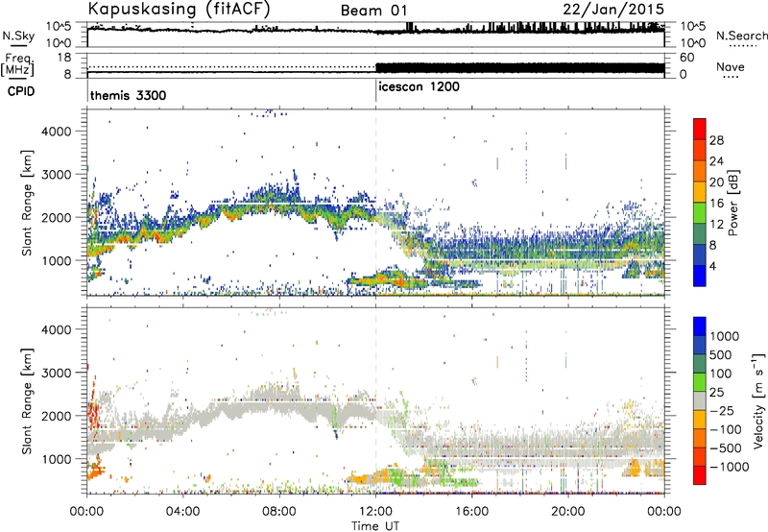
Task: Click the "08:00" time tick label
Action: [279, 512]
